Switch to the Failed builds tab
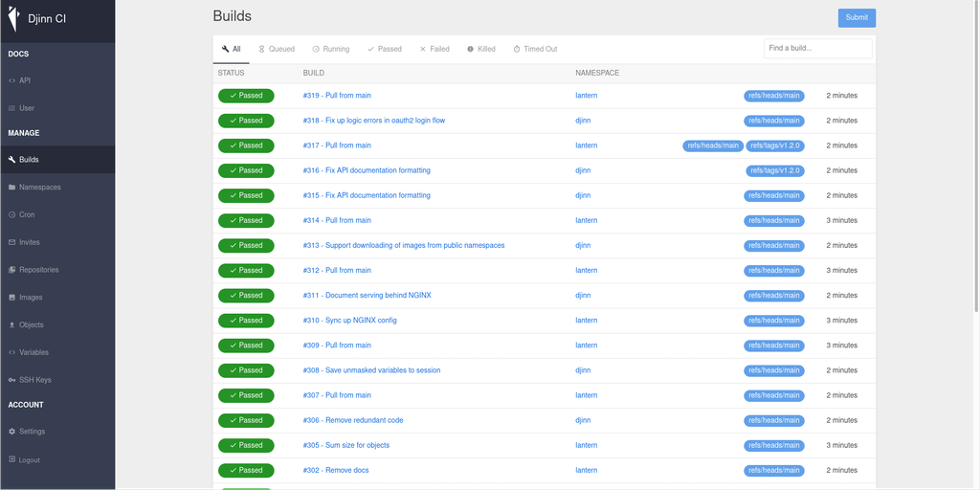980x490 pixels. [434, 49]
